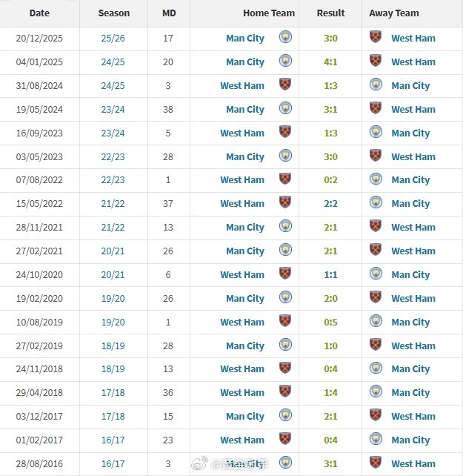Open the 0:5 result from 10/08/2019
The height and width of the screenshot is (476, 463).
pos(330,323)
